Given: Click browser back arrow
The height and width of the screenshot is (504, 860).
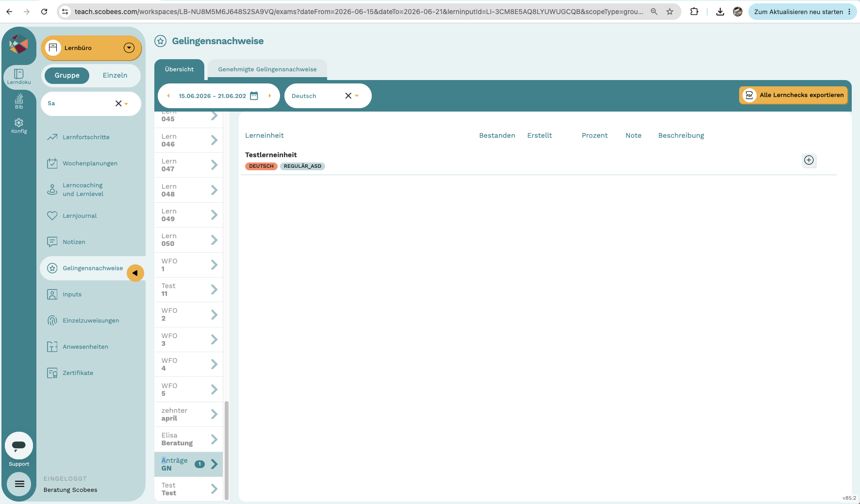Looking at the screenshot, I should (9, 12).
